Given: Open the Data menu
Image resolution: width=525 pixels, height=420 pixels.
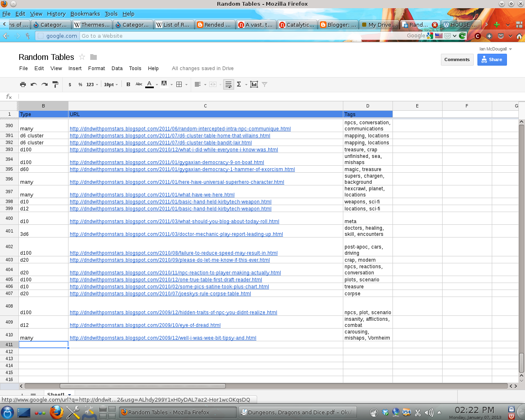Looking at the screenshot, I should [x=117, y=68].
